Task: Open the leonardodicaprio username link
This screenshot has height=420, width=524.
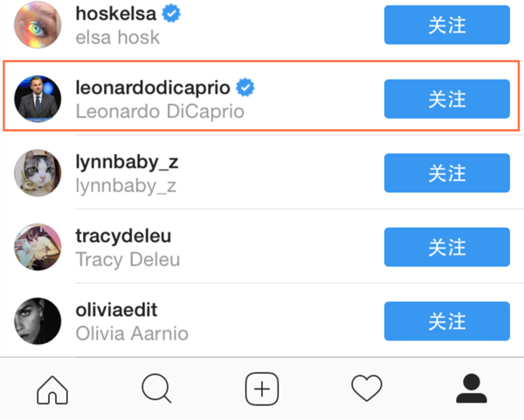Action: pyautogui.click(x=153, y=88)
